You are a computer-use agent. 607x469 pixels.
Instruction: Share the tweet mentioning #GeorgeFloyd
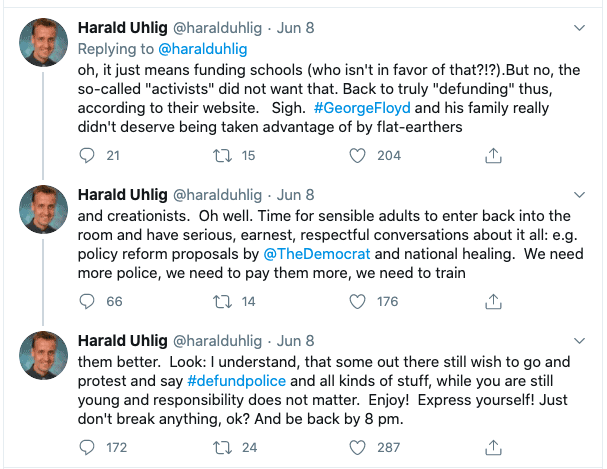click(x=492, y=155)
